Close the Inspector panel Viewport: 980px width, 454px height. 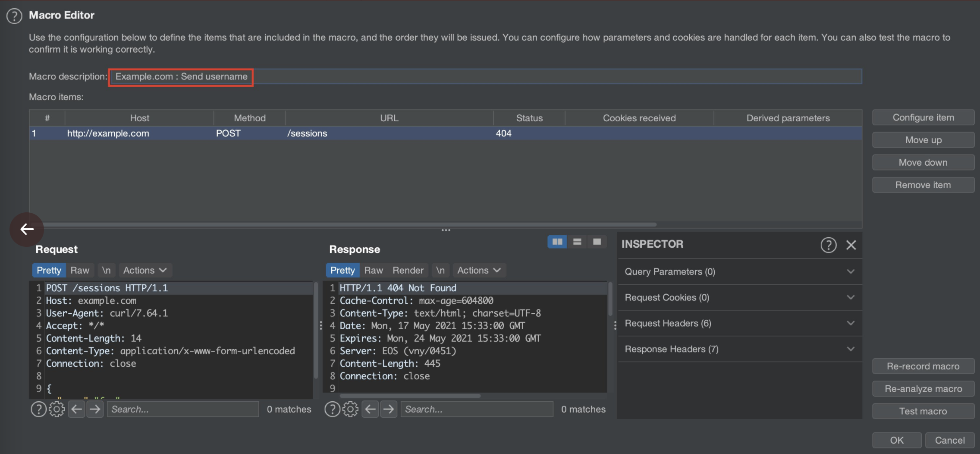(x=851, y=245)
